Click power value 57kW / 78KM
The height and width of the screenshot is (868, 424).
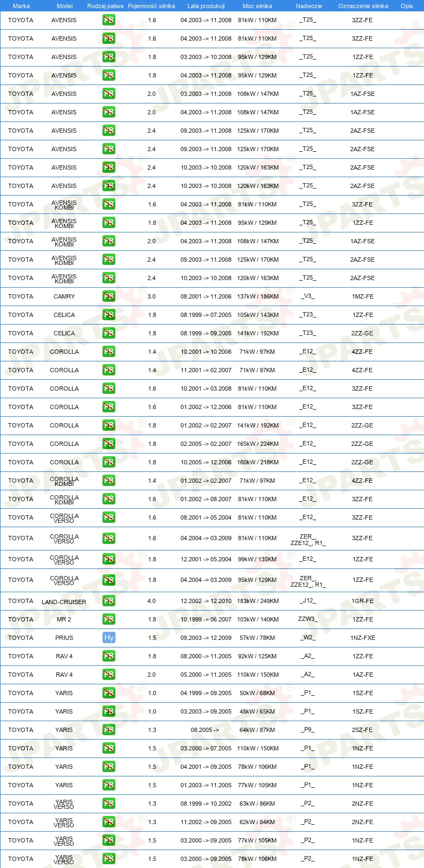pos(257,638)
